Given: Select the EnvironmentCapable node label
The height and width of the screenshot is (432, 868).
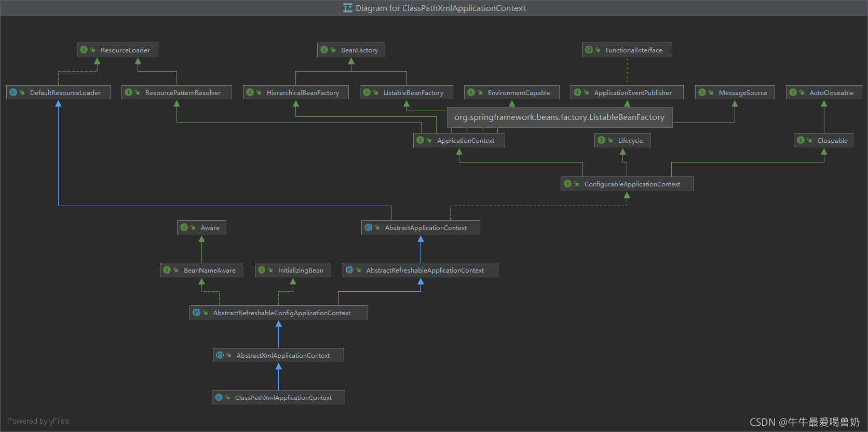Looking at the screenshot, I should click(519, 93).
